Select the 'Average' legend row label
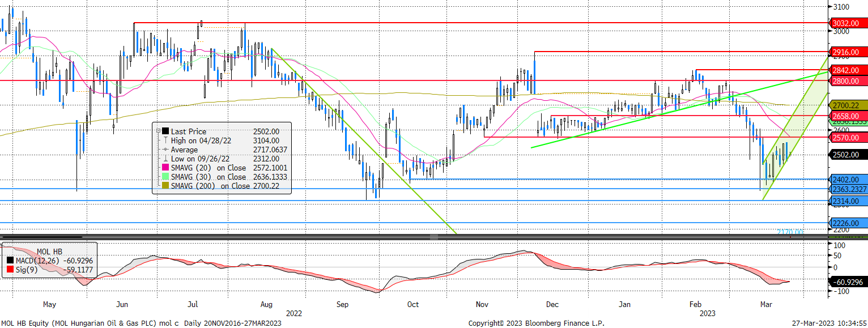Screen dimensions: 868x328 185,150
